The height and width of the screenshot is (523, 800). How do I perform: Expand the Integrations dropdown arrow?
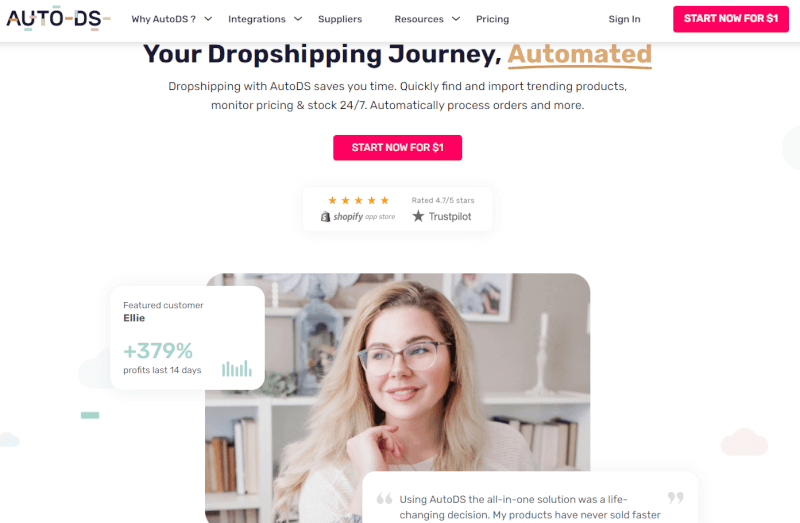pos(298,19)
